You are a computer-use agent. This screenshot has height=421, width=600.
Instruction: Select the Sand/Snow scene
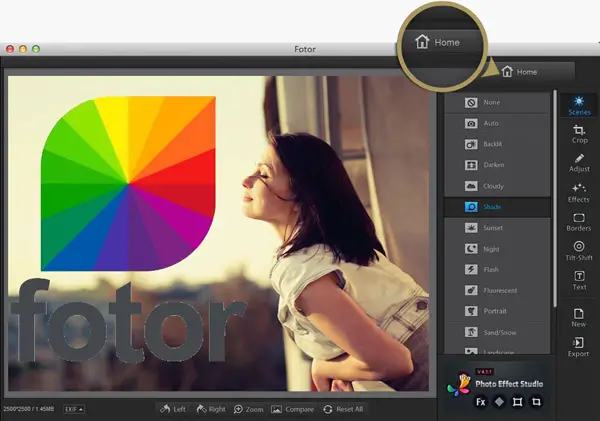497,332
